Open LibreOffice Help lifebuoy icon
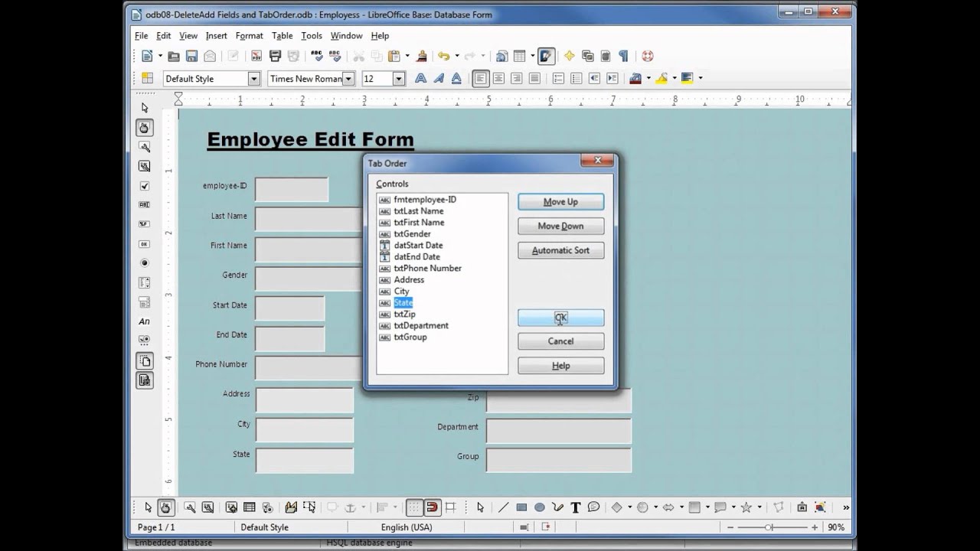 (x=647, y=56)
